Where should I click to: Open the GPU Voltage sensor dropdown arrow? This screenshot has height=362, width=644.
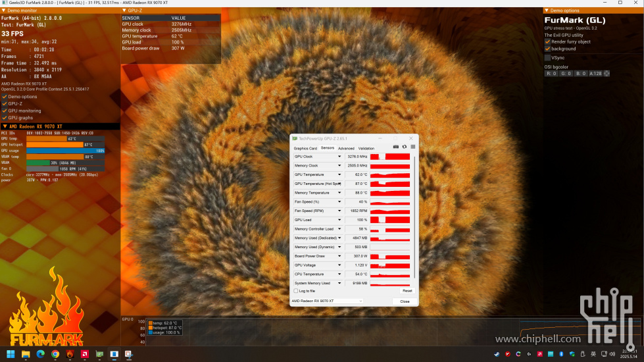tap(339, 265)
